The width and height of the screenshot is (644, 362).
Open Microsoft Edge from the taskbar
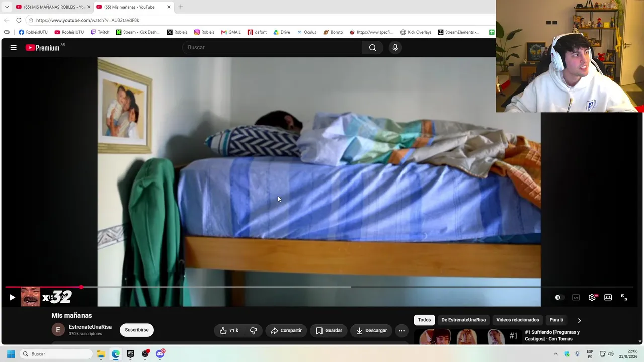click(116, 354)
